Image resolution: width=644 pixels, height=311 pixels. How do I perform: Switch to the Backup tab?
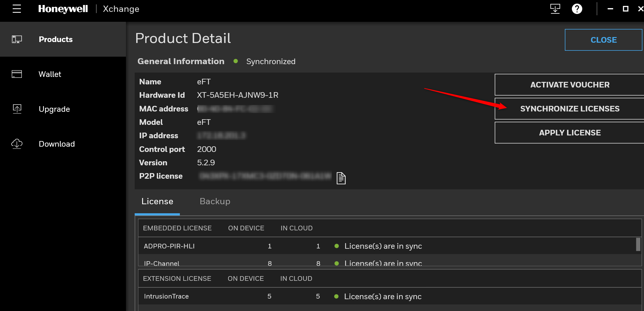pos(215,201)
